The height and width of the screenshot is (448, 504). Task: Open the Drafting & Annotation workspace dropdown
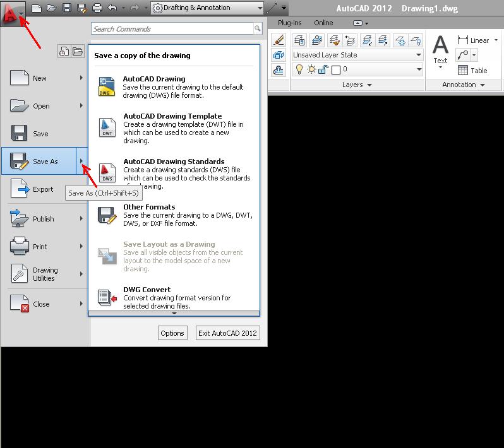click(x=207, y=8)
